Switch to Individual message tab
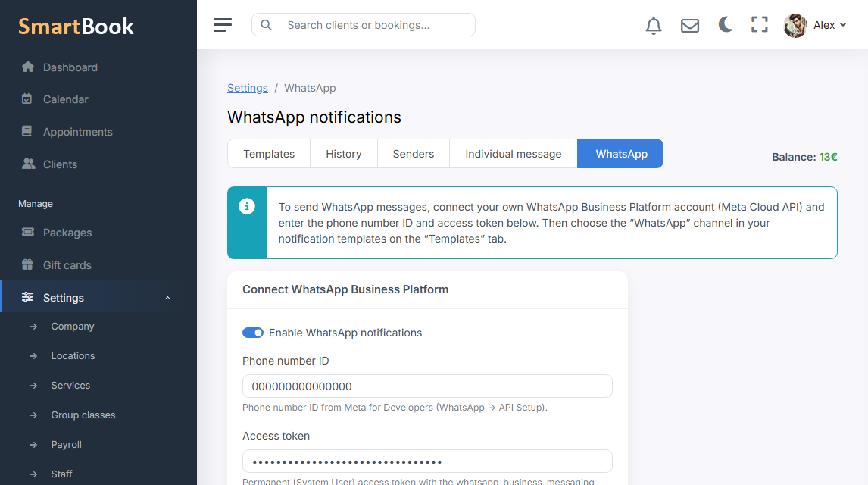This screenshot has height=485, width=868. [x=514, y=154]
